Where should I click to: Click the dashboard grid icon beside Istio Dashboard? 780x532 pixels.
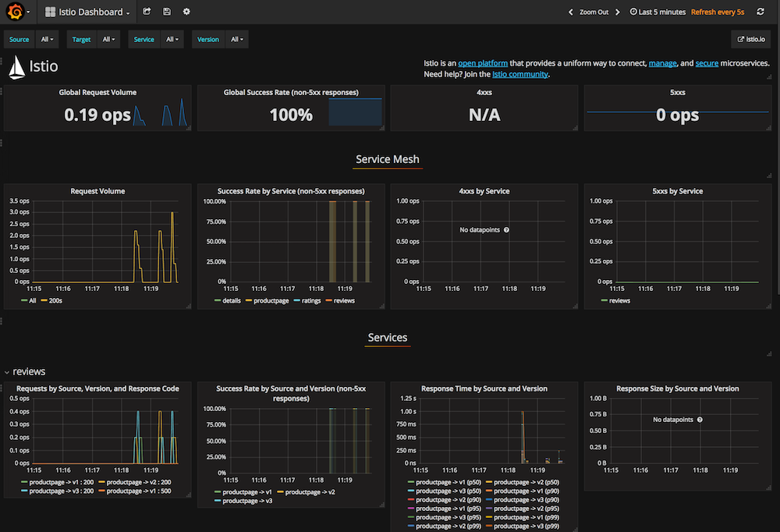point(50,12)
